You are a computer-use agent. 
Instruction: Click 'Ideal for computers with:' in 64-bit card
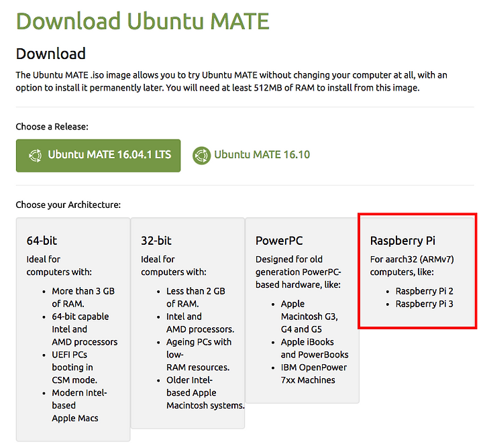(59, 266)
